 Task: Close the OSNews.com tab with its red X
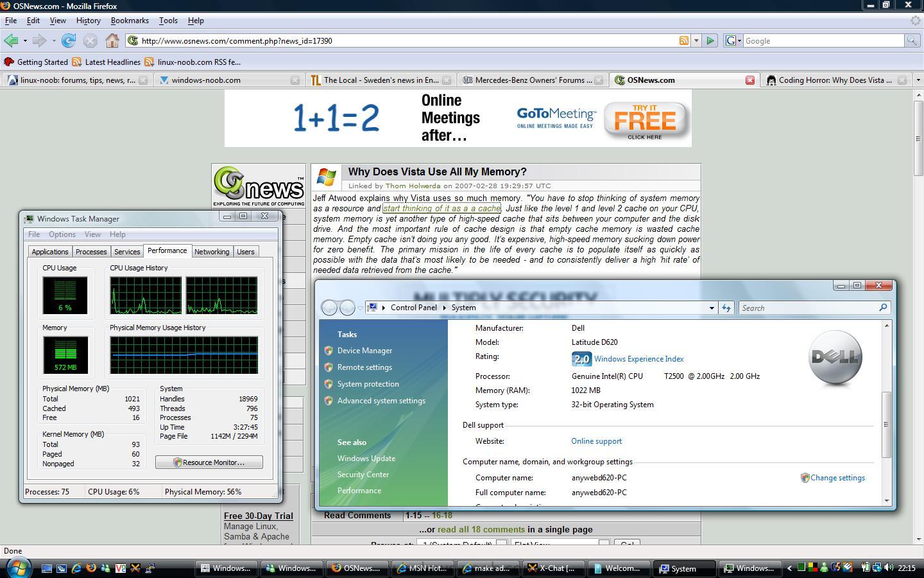click(749, 80)
